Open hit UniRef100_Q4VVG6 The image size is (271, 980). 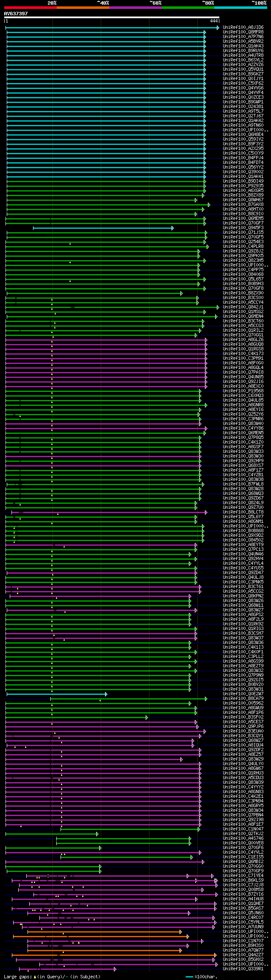coord(243,88)
